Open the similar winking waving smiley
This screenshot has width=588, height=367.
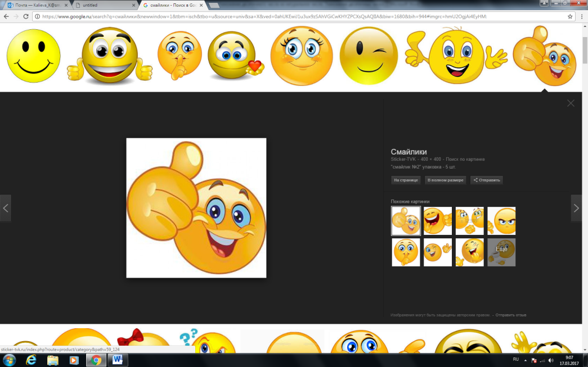(x=438, y=252)
